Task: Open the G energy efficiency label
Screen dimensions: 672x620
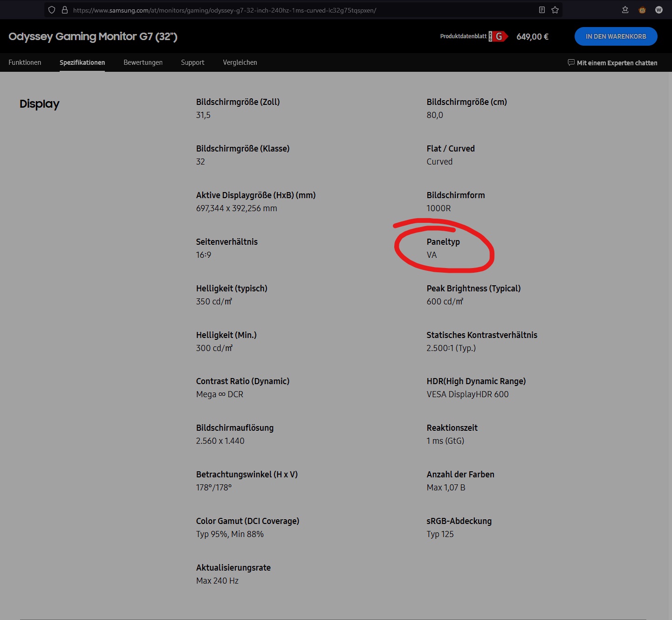Action: (498, 36)
